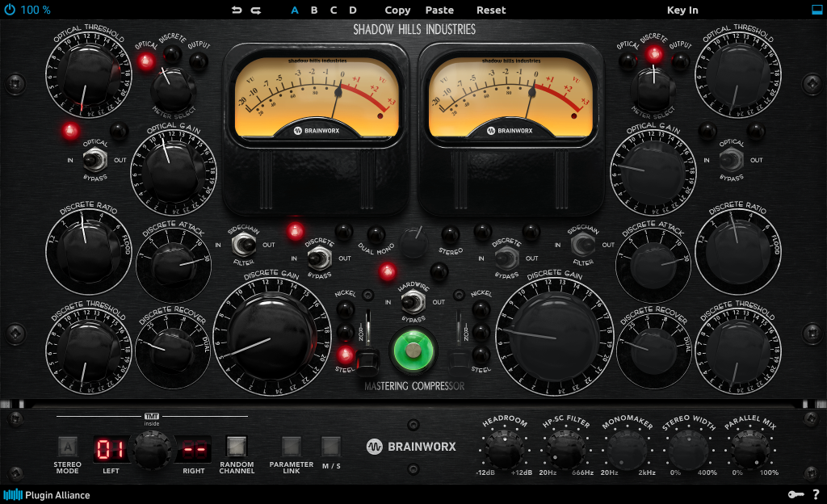Click the left Discrete Recover knob
The height and width of the screenshot is (504, 827).
pos(173,350)
